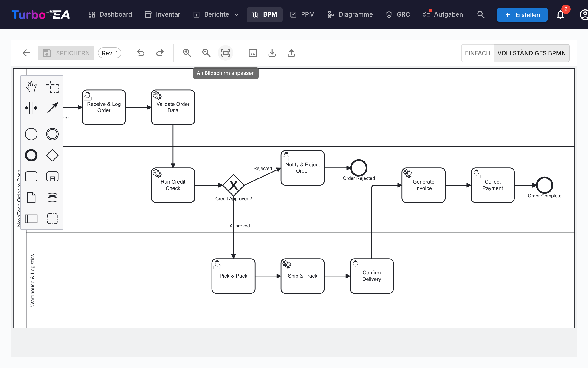The height and width of the screenshot is (368, 588).
Task: Open the Aufgaben page
Action: pos(442,14)
